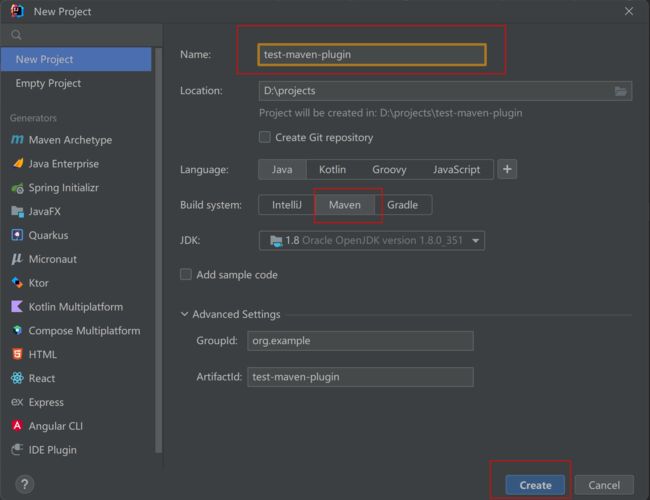Viewport: 650px width, 500px height.
Task: Select the Ktor generator label
Action: coord(38,283)
